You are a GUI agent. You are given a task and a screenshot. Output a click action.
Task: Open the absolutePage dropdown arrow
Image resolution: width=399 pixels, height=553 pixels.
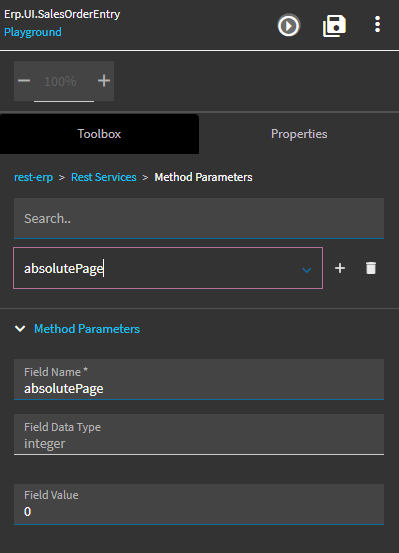tap(307, 271)
